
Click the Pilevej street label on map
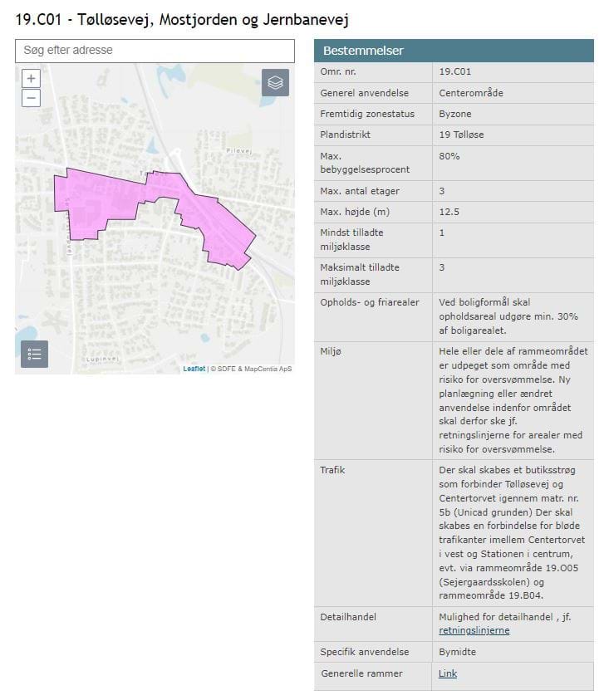[x=237, y=152]
